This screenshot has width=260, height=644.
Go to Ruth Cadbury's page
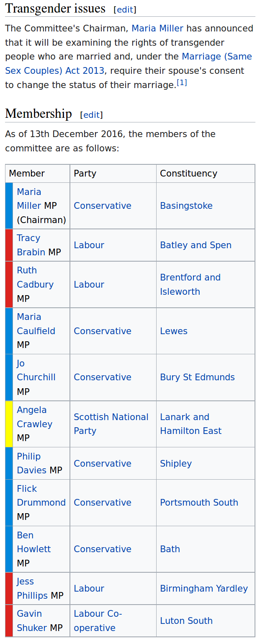tap(35, 278)
